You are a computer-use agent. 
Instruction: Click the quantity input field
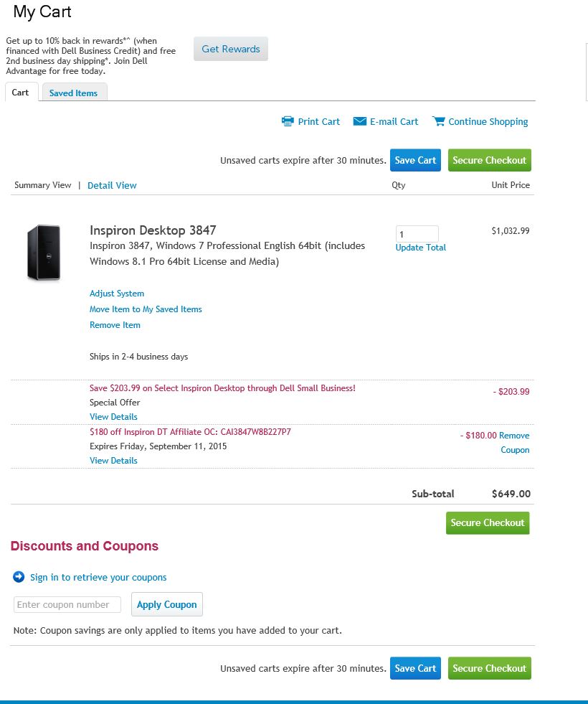pos(417,234)
